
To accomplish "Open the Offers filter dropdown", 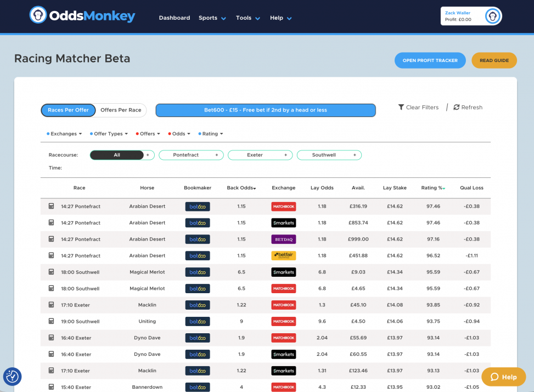I will click(x=148, y=134).
